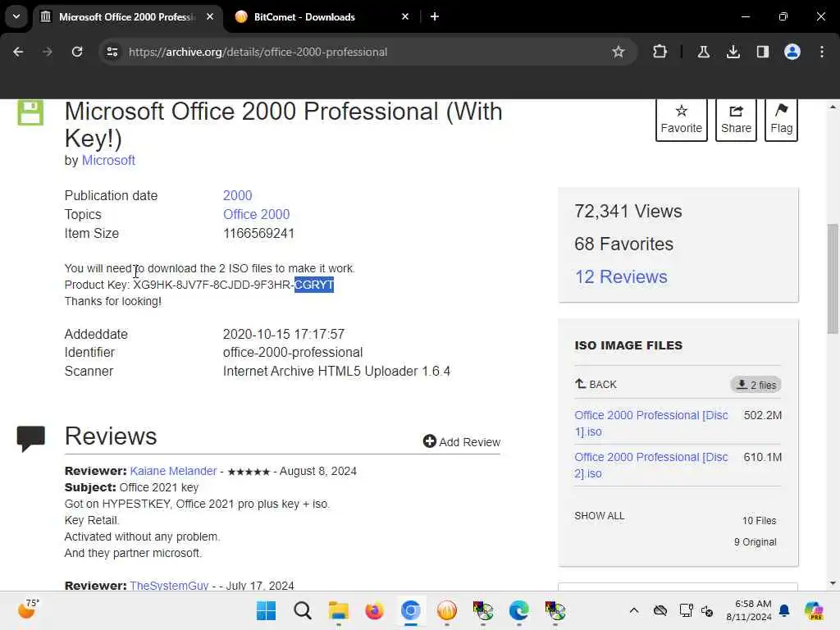Open the 12 Reviews link
The image size is (840, 630).
(x=621, y=277)
